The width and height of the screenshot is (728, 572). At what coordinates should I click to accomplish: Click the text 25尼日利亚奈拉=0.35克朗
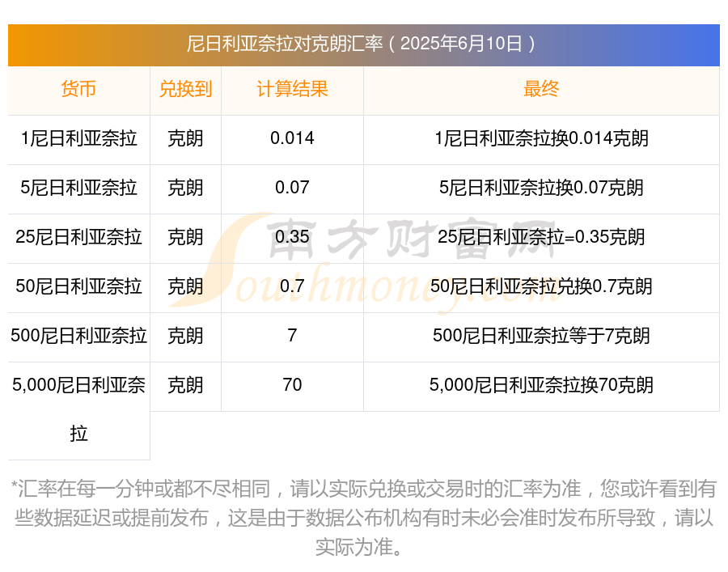coord(541,237)
